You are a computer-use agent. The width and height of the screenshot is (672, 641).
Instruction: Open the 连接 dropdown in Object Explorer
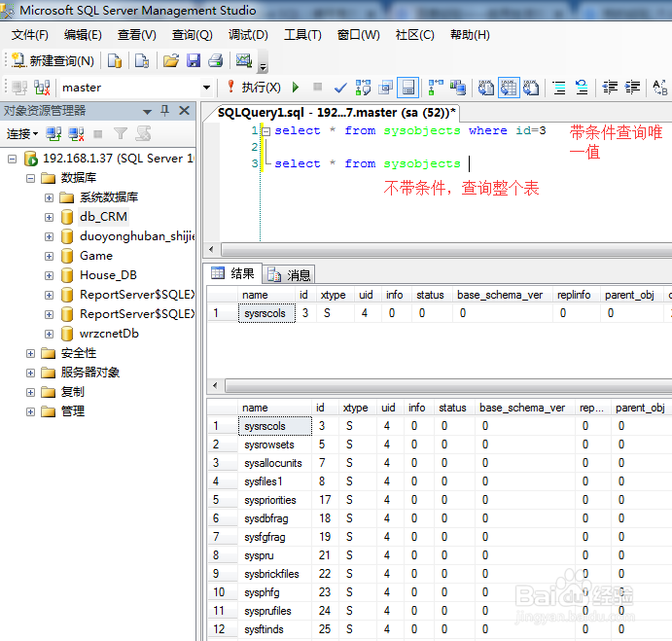coord(22,134)
